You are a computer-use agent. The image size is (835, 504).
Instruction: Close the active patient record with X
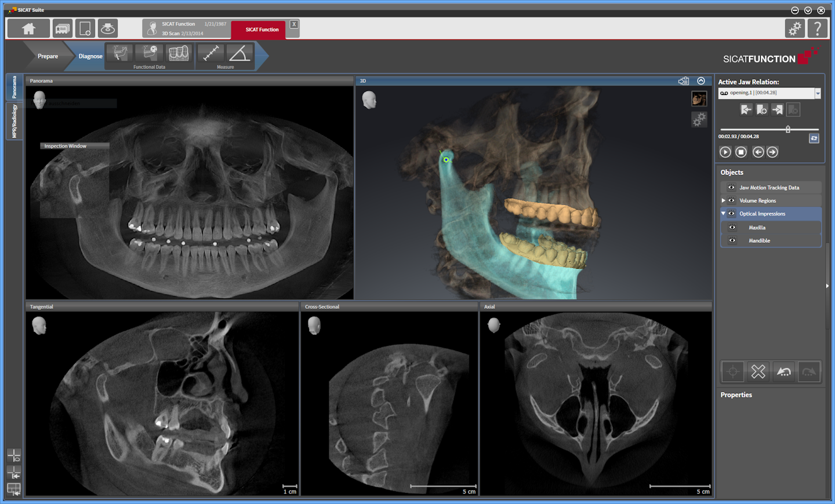(294, 24)
